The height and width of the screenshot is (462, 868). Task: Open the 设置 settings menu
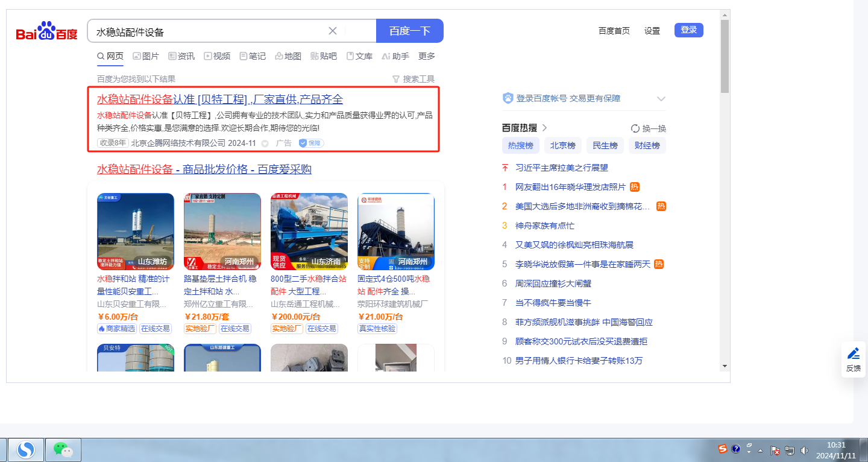pyautogui.click(x=652, y=31)
